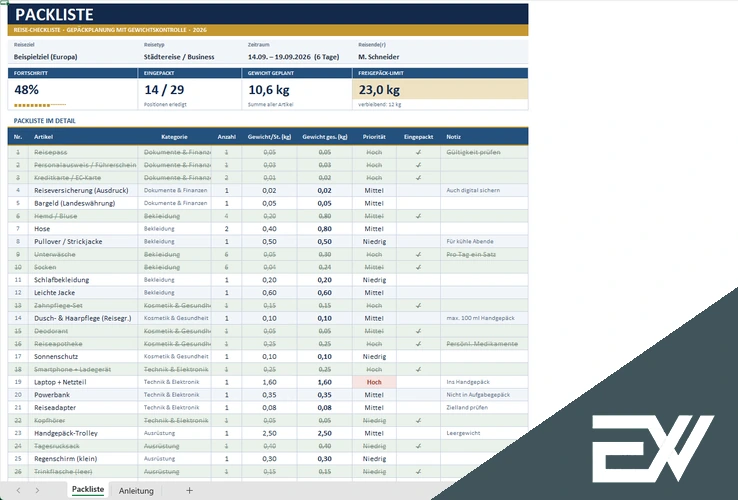This screenshot has height=500, width=738.
Task: Select the red Hoch priority cell for Laptop
Action: click(x=374, y=382)
